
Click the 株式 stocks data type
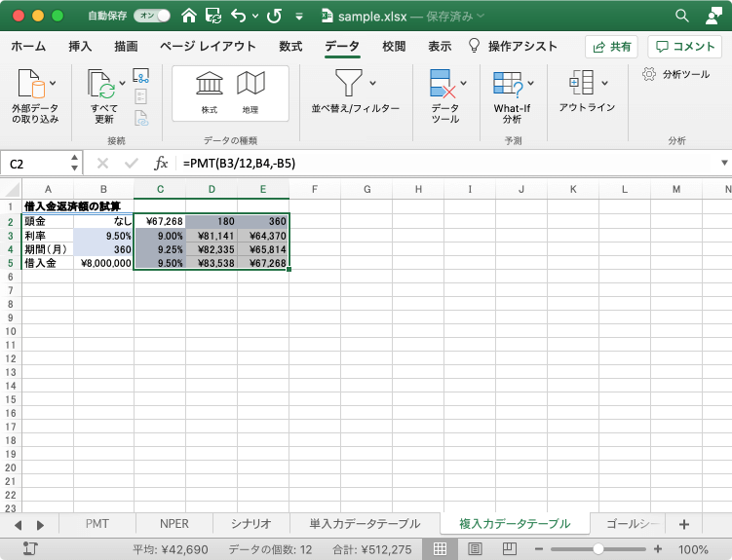point(210,93)
